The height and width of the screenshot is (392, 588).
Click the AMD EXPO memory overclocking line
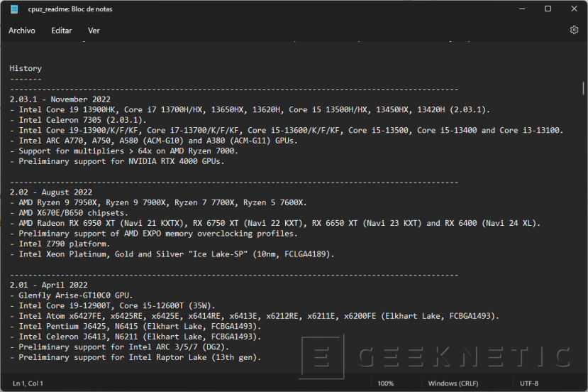click(153, 234)
